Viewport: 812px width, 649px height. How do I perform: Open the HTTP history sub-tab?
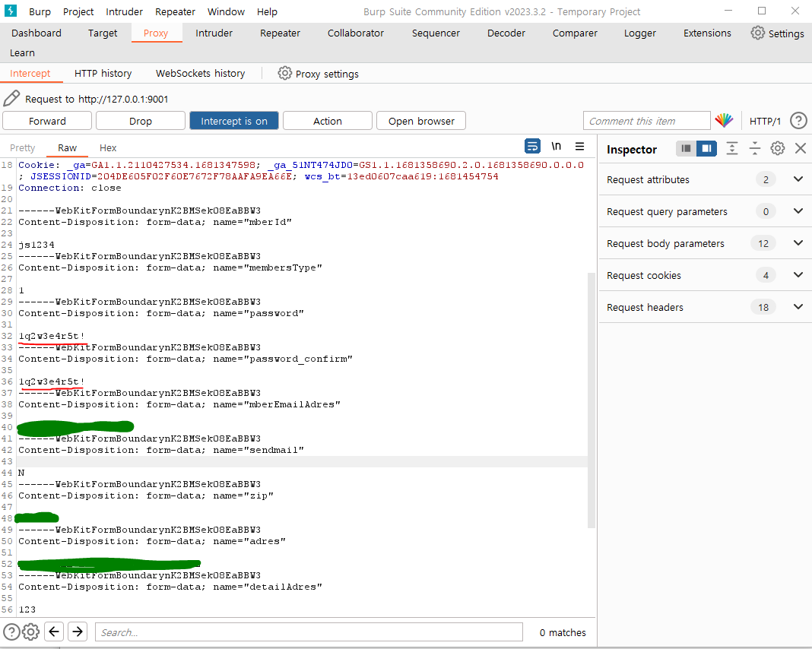click(x=103, y=74)
